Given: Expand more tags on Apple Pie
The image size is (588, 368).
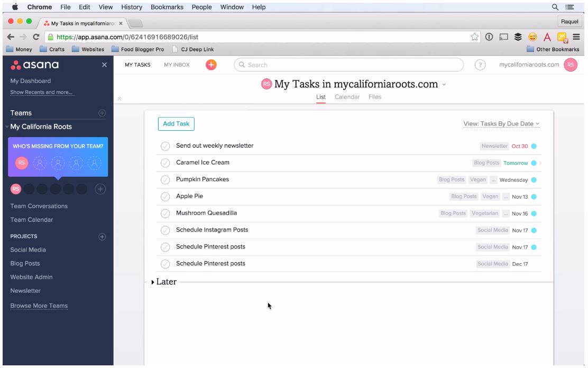Looking at the screenshot, I should (x=506, y=197).
